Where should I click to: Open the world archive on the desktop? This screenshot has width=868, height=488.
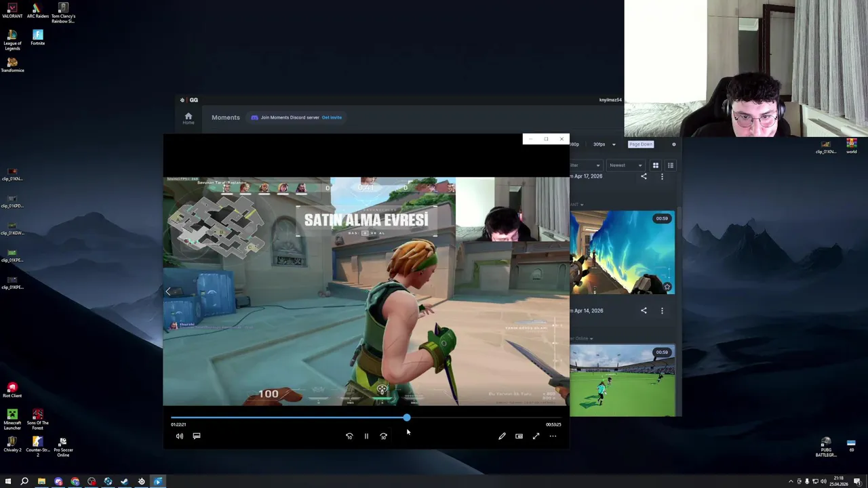[851, 146]
